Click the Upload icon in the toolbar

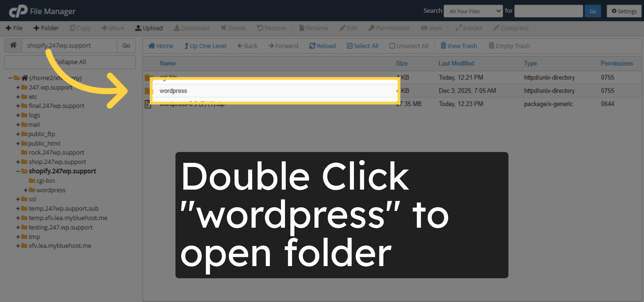click(x=149, y=28)
